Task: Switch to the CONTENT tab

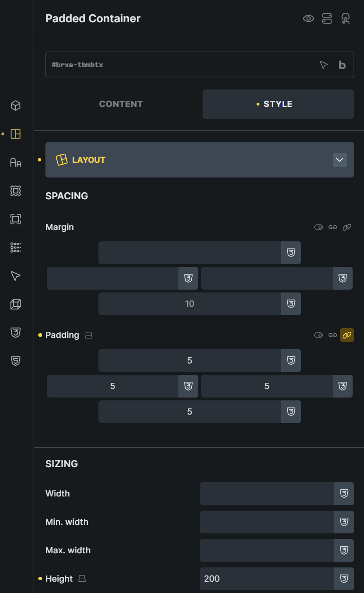Action: point(121,104)
